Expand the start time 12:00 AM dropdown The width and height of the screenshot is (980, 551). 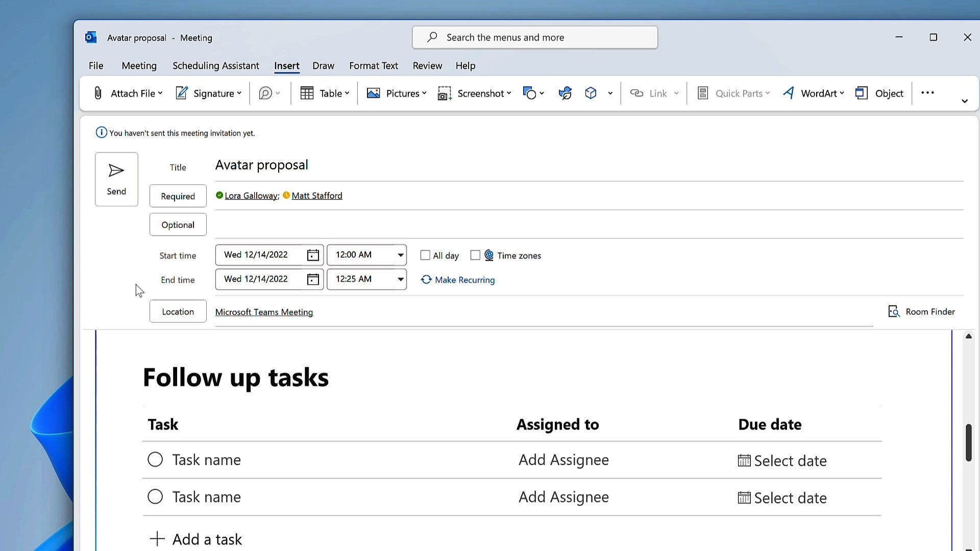pyautogui.click(x=400, y=255)
